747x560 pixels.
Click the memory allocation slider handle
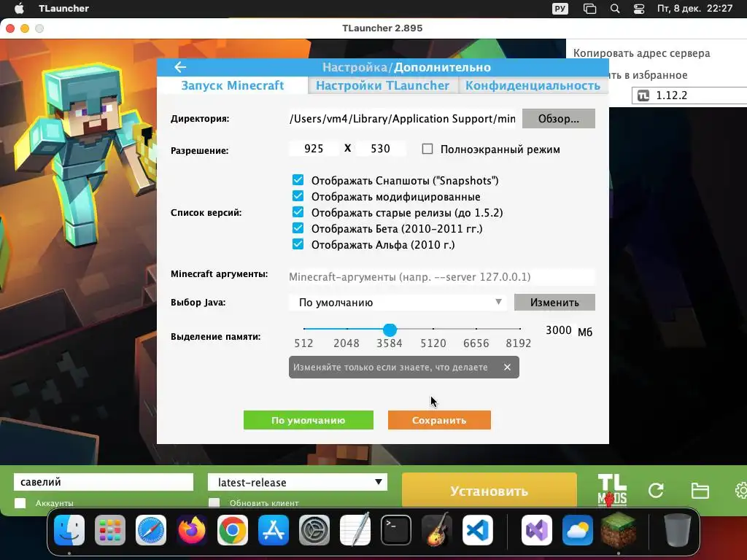click(390, 329)
